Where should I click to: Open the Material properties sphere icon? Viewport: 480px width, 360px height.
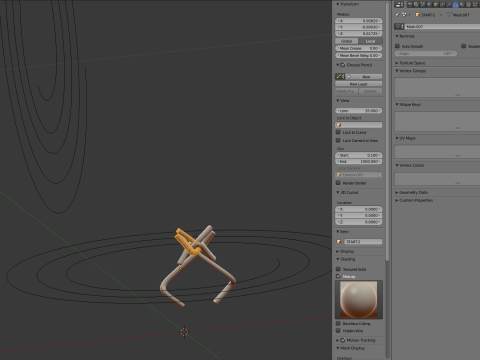tap(462, 4)
